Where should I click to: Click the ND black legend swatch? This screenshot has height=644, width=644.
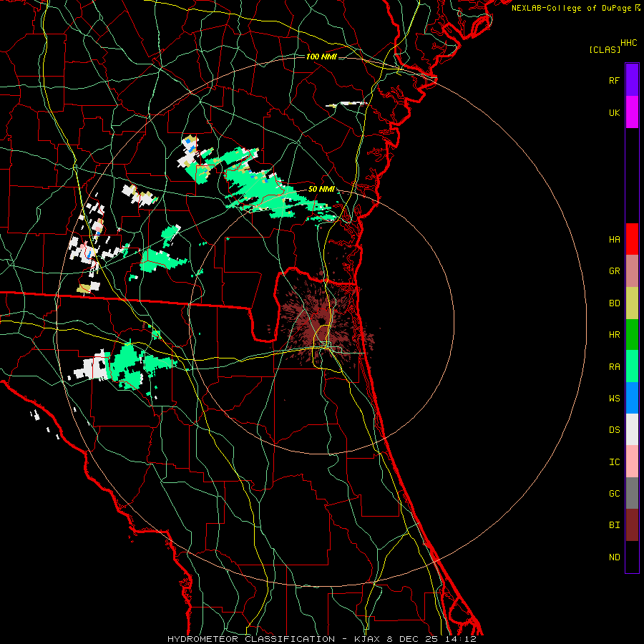coord(632,557)
